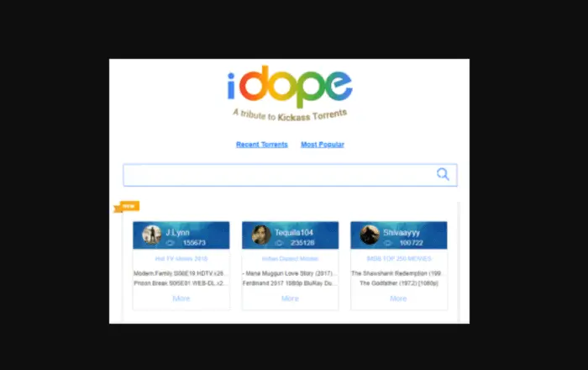Open the Most Popular link
This screenshot has width=588, height=370.
[x=323, y=145]
